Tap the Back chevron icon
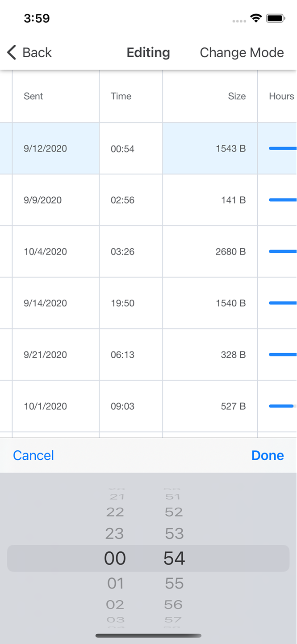This screenshot has height=644, width=297. coord(12,52)
